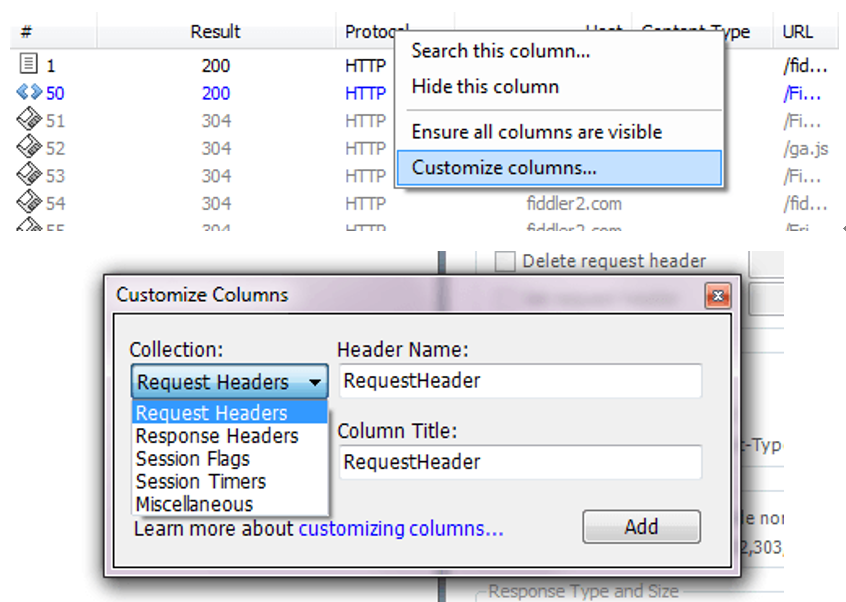Open the Collection dropdown
Screen dimensions: 846x602
pyautogui.click(x=229, y=382)
